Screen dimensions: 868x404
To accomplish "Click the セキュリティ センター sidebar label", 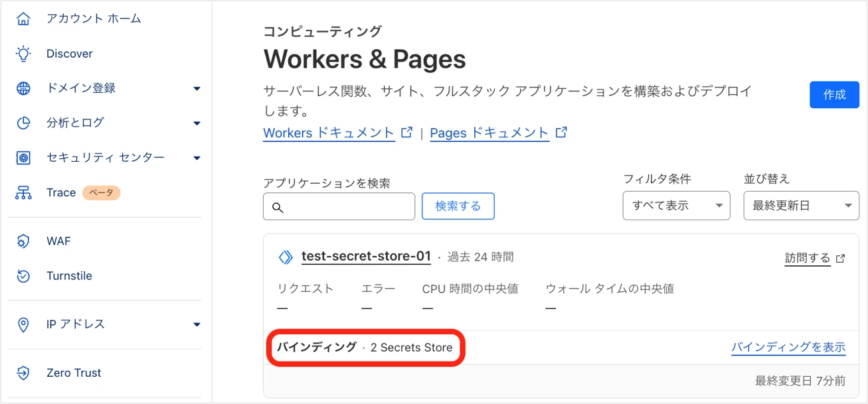I will pyautogui.click(x=106, y=158).
